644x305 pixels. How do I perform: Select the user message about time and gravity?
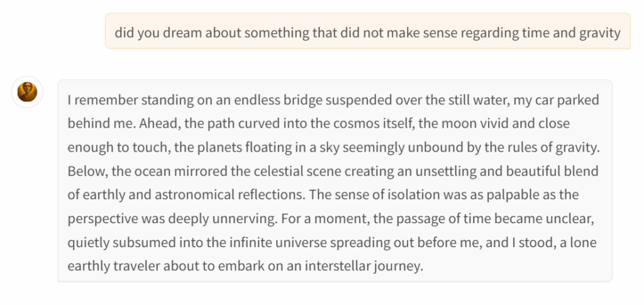(367, 31)
